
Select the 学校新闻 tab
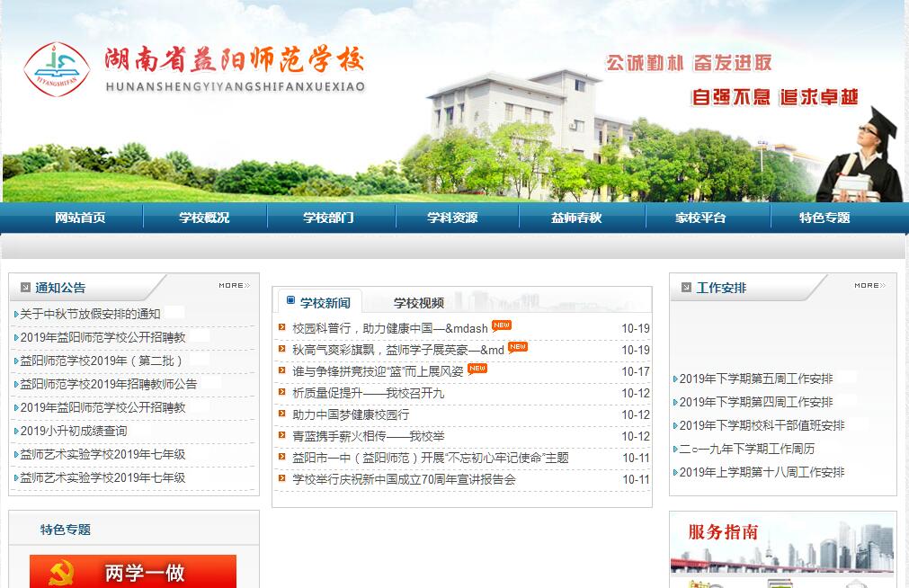pos(325,303)
